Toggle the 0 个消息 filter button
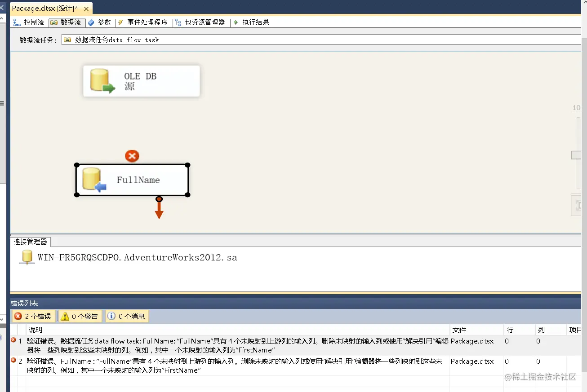The image size is (587, 392). [127, 316]
